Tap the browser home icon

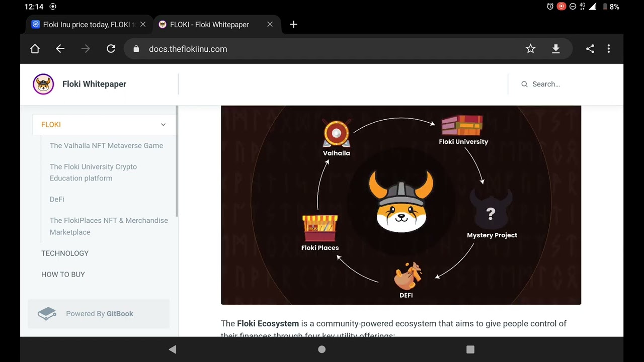pyautogui.click(x=35, y=49)
